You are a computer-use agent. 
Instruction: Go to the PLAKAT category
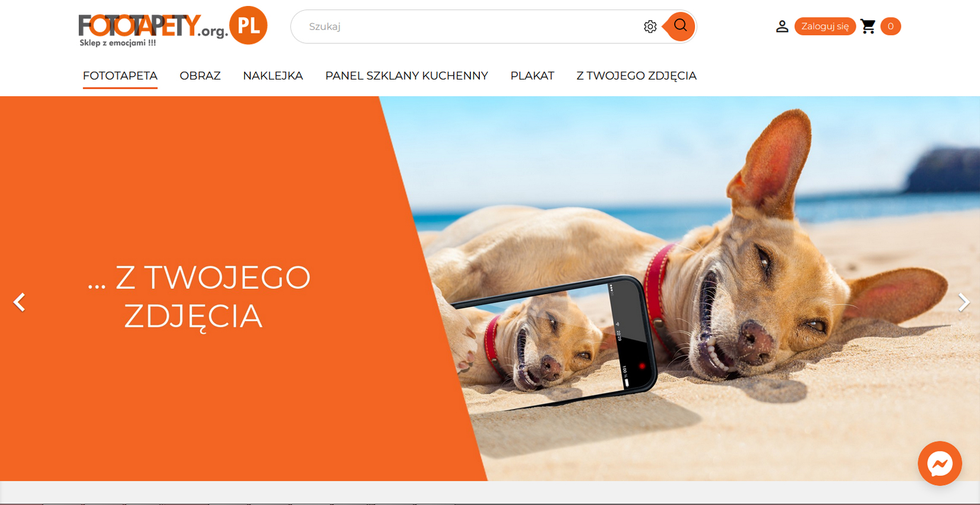pos(532,76)
